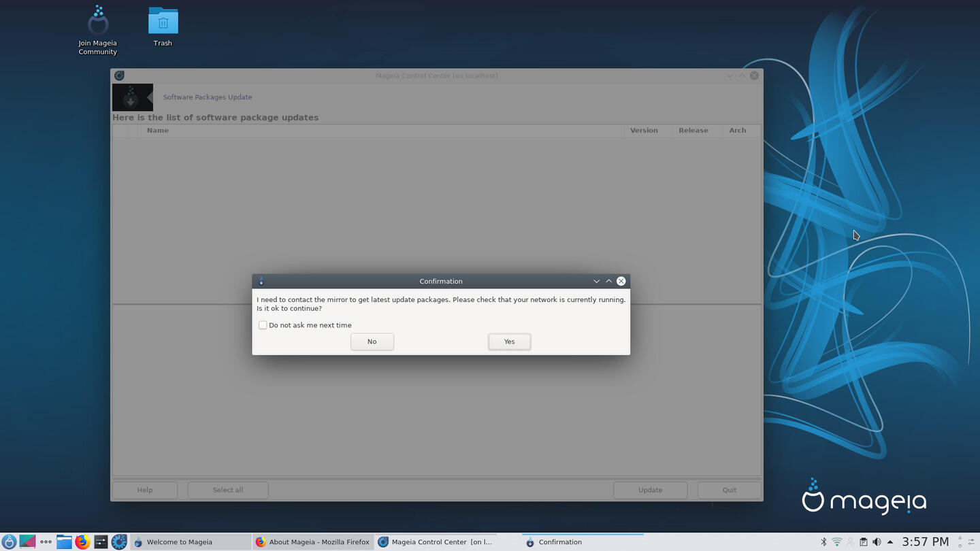Click the power/leave button in the tray
This screenshot has width=980, height=551.
pyautogui.click(x=960, y=546)
